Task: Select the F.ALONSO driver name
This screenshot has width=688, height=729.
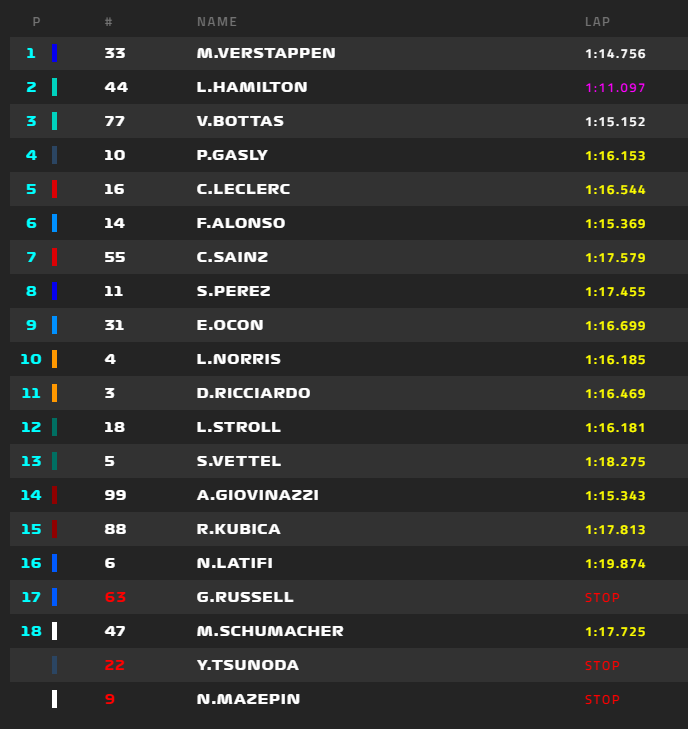Action: (241, 223)
